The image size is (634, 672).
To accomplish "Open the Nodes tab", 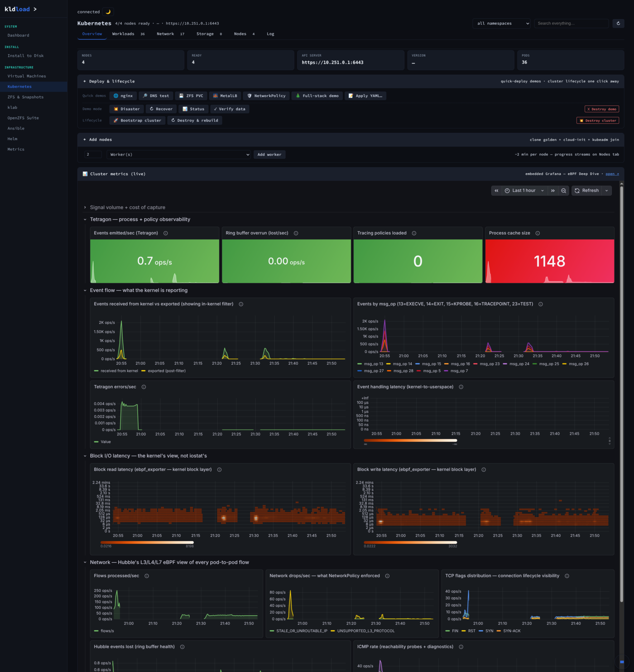I will coord(244,34).
